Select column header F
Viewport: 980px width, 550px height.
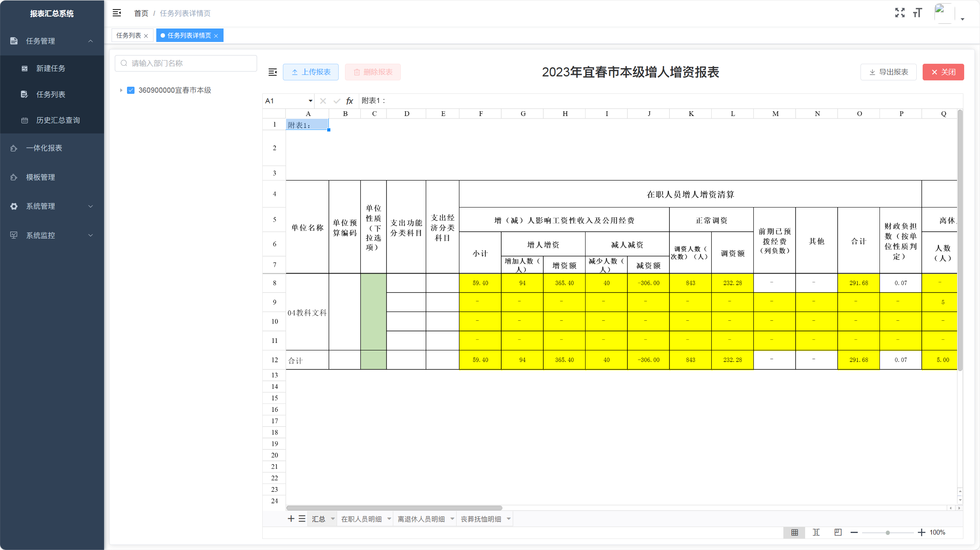(481, 114)
